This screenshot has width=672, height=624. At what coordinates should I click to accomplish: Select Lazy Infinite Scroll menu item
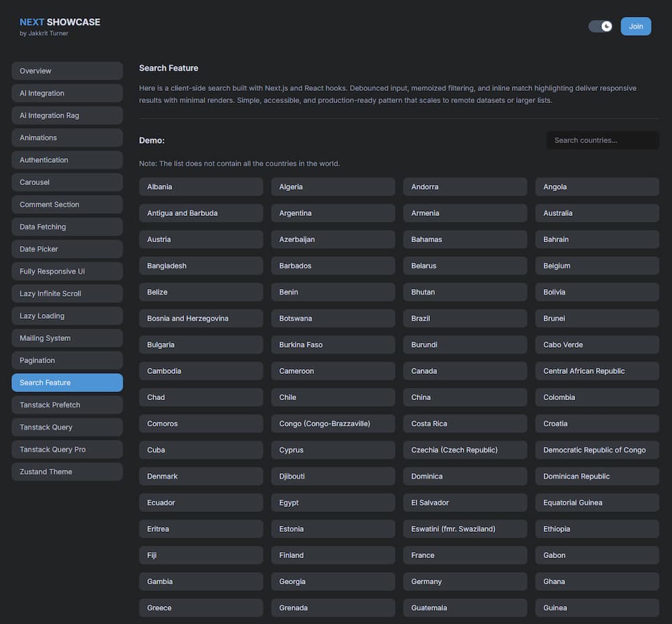click(67, 294)
